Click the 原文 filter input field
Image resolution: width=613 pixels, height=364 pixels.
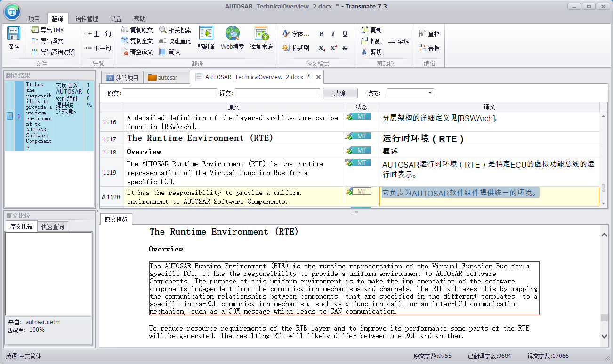tap(170, 93)
